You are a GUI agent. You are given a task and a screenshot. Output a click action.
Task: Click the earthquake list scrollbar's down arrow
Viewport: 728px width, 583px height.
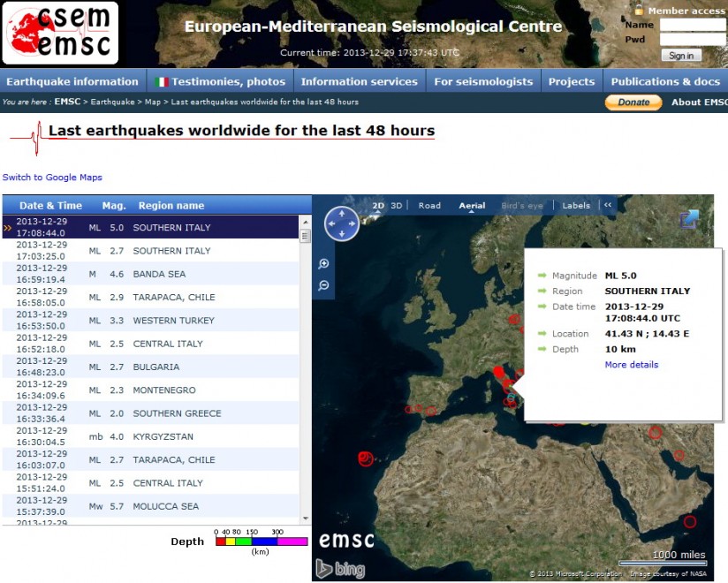point(306,519)
